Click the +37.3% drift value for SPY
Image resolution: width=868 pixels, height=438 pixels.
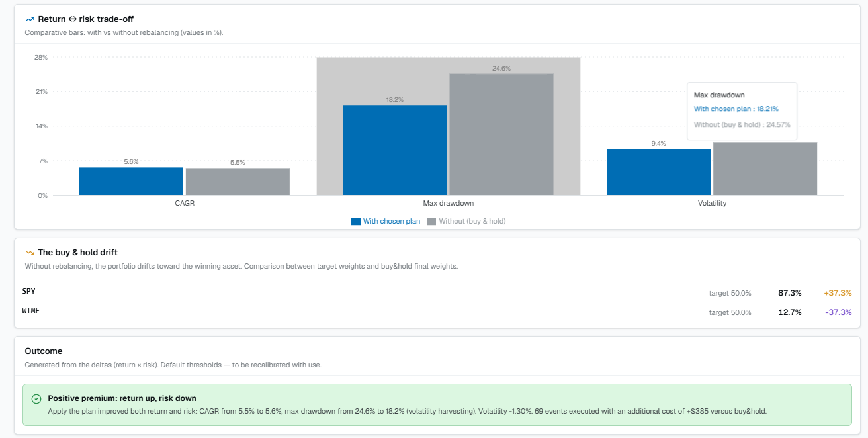click(838, 293)
